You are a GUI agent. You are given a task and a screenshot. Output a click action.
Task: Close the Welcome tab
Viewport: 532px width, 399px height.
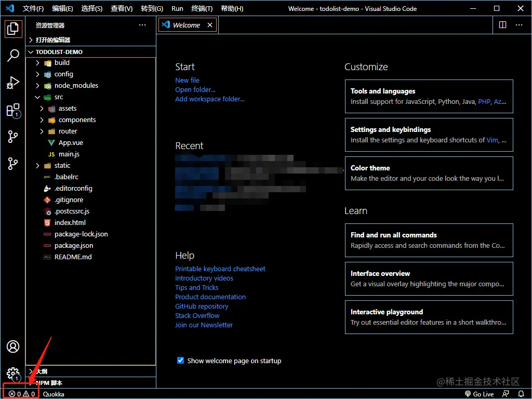210,25
